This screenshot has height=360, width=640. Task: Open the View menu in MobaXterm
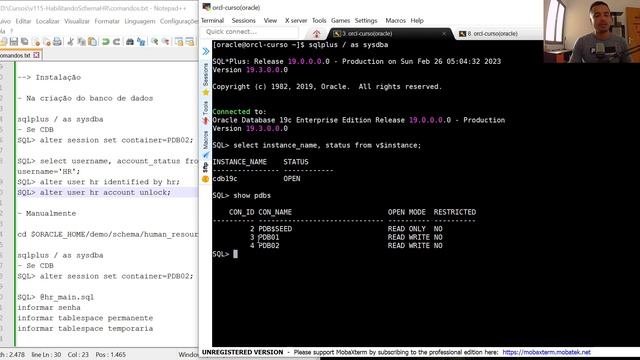pyautogui.click(x=270, y=20)
